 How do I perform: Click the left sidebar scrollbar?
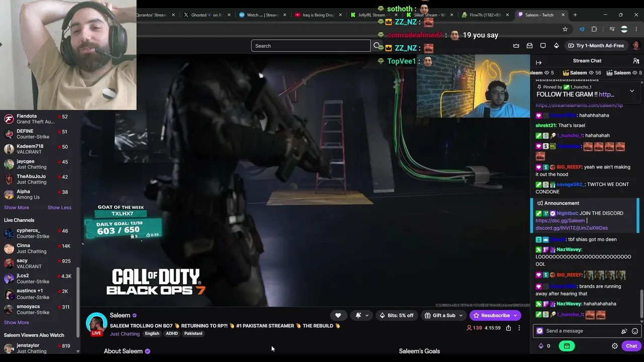tap(77, 302)
